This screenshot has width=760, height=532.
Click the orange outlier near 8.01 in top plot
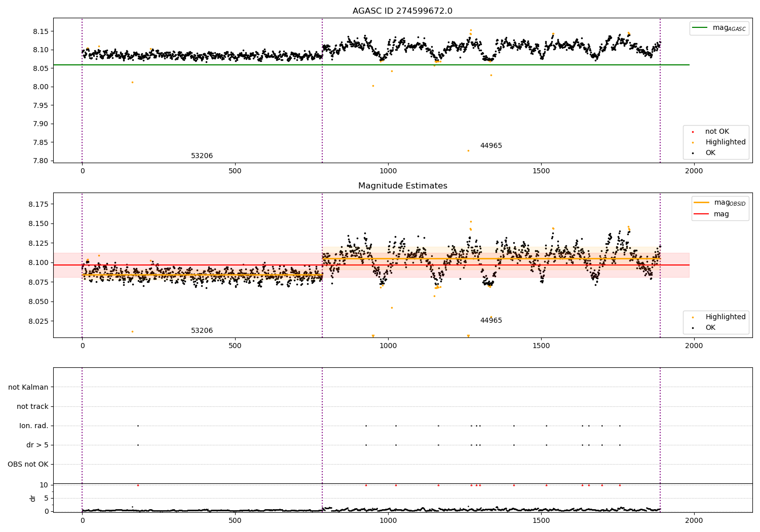point(132,82)
